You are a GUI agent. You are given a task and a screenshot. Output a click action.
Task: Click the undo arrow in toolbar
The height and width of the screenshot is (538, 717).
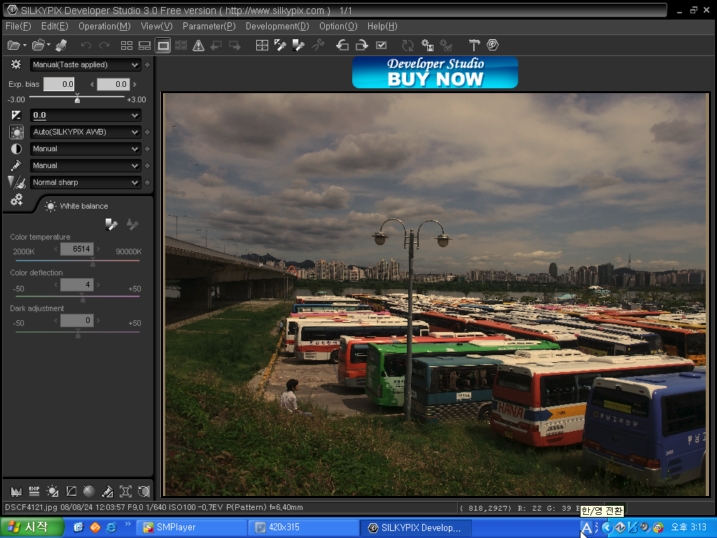[86, 45]
